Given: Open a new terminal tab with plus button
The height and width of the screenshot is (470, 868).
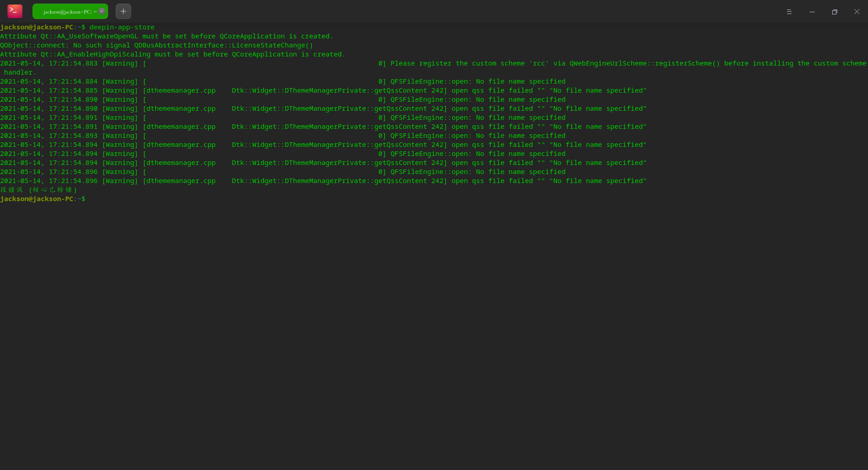Looking at the screenshot, I should (x=123, y=11).
